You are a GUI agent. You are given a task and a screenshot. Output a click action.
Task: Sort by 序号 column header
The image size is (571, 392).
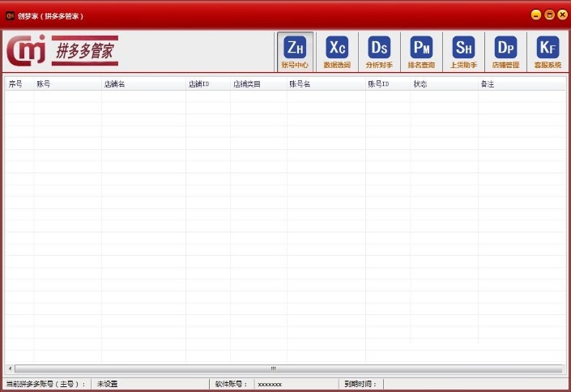tap(19, 84)
